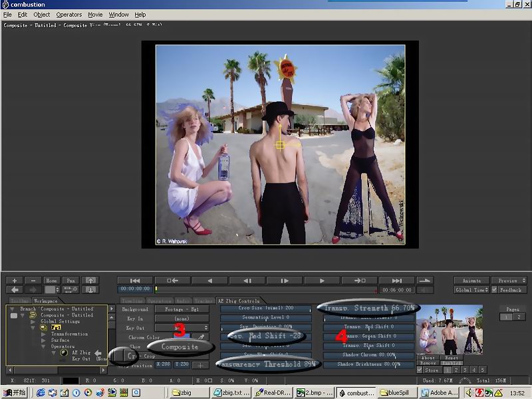The height and width of the screenshot is (399, 532).
Task: Click the Chroma Color blue swatch
Action: (182, 336)
